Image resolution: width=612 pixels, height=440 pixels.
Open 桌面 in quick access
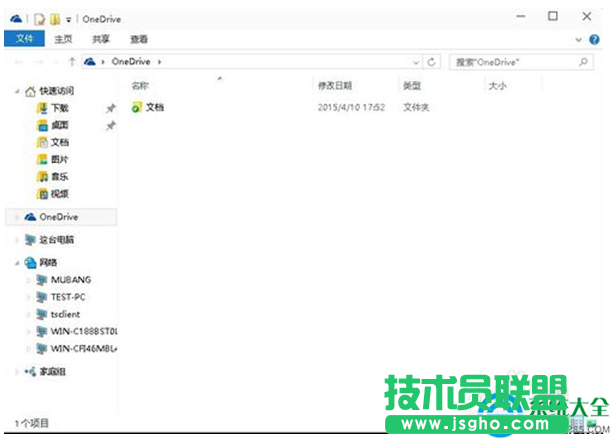click(60, 125)
